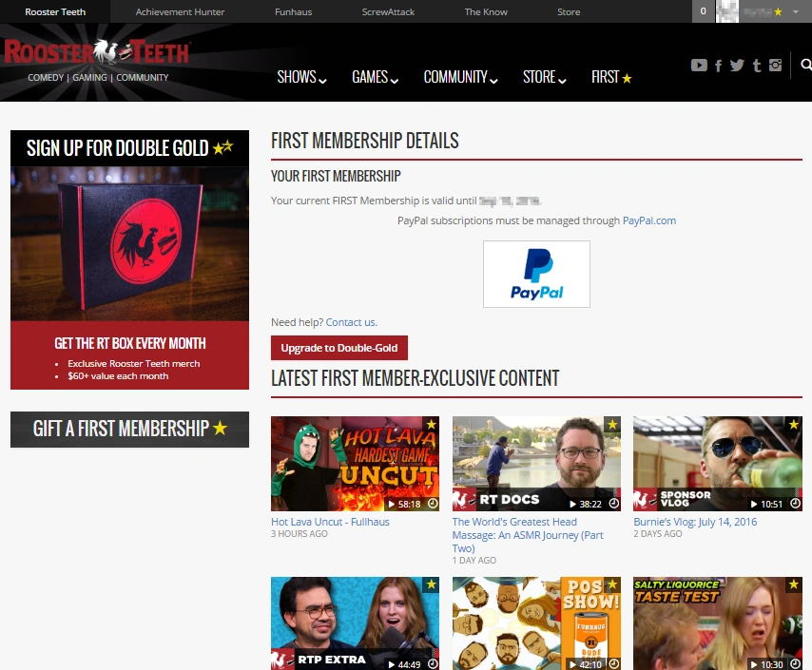
Task: Follow the PayPal.com link
Action: point(648,220)
